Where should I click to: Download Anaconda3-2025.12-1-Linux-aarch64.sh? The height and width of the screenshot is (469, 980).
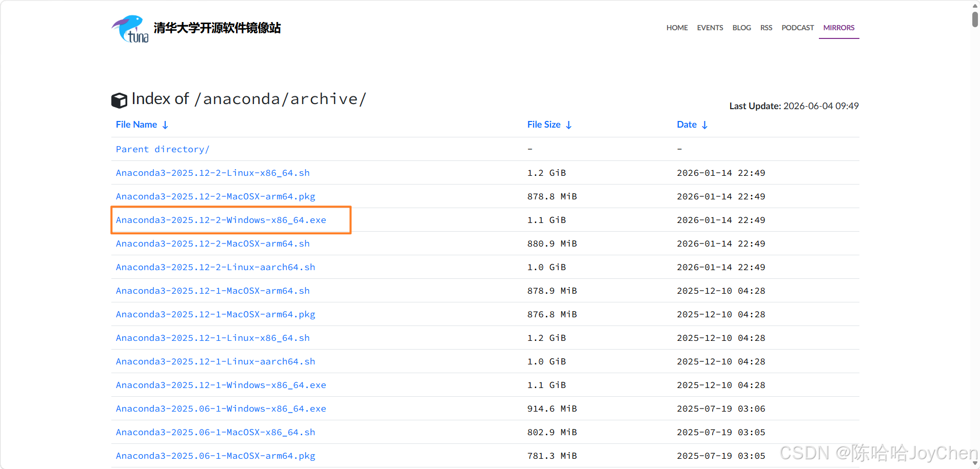pos(215,361)
